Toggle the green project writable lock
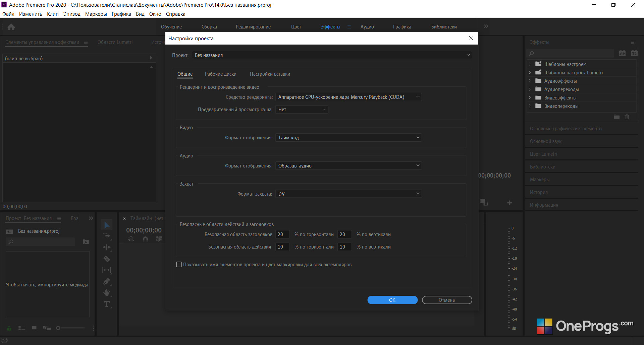The width and height of the screenshot is (644, 345). click(x=9, y=328)
